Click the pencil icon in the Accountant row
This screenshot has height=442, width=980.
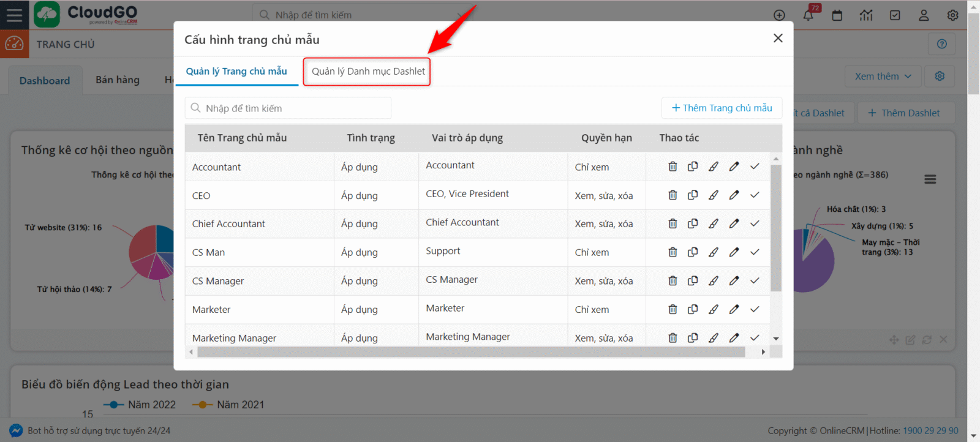[734, 167]
